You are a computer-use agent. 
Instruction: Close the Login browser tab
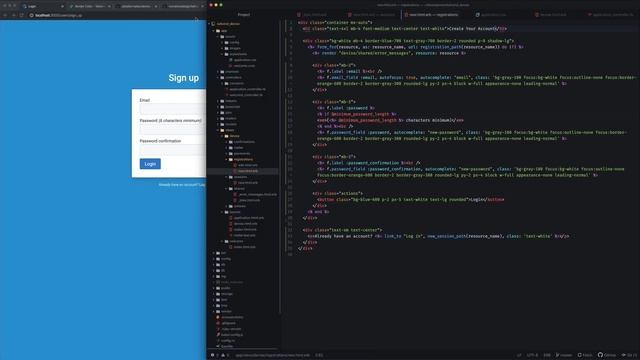(x=62, y=6)
